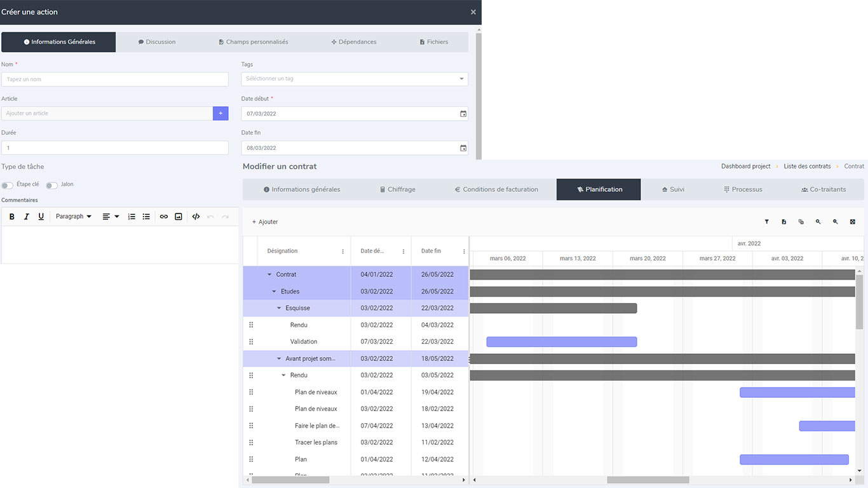
Task: Switch to the Dépendances tab
Action: point(354,42)
